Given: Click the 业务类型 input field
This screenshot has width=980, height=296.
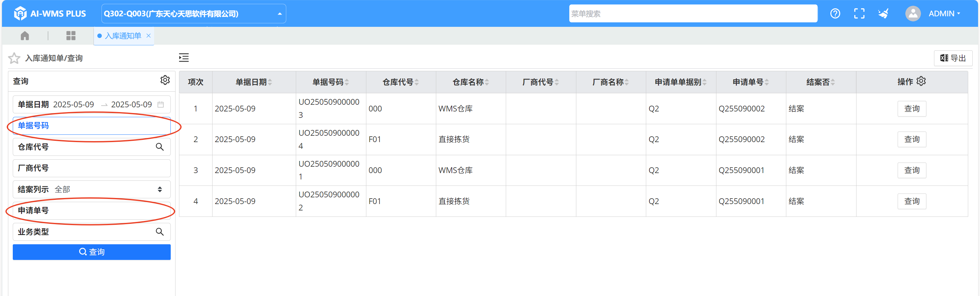Looking at the screenshot, I should click(92, 232).
